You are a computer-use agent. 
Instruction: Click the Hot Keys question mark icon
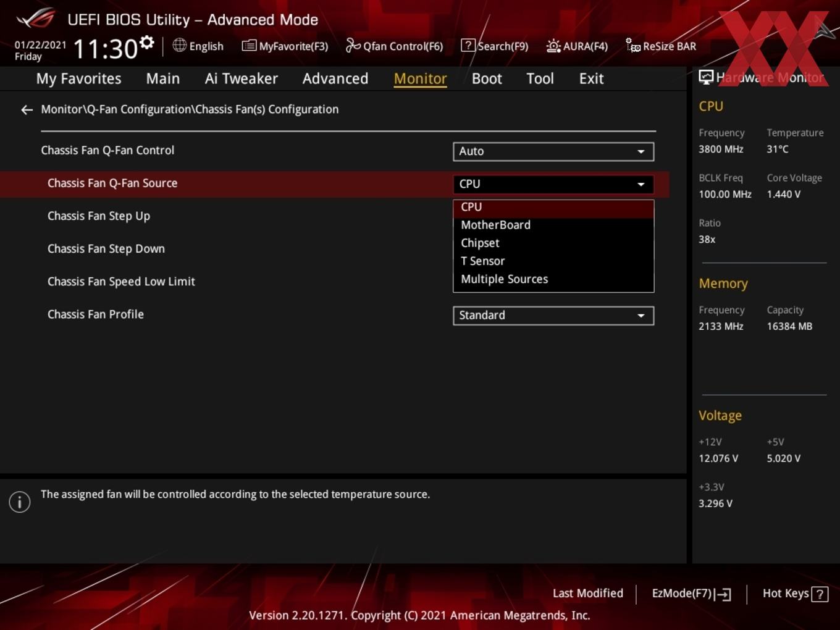point(820,594)
